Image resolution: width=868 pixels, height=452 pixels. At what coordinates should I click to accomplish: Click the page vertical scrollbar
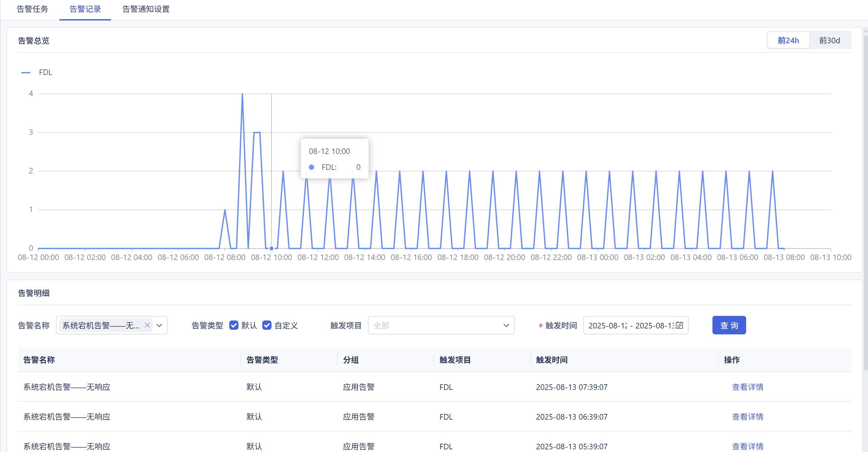click(x=865, y=202)
